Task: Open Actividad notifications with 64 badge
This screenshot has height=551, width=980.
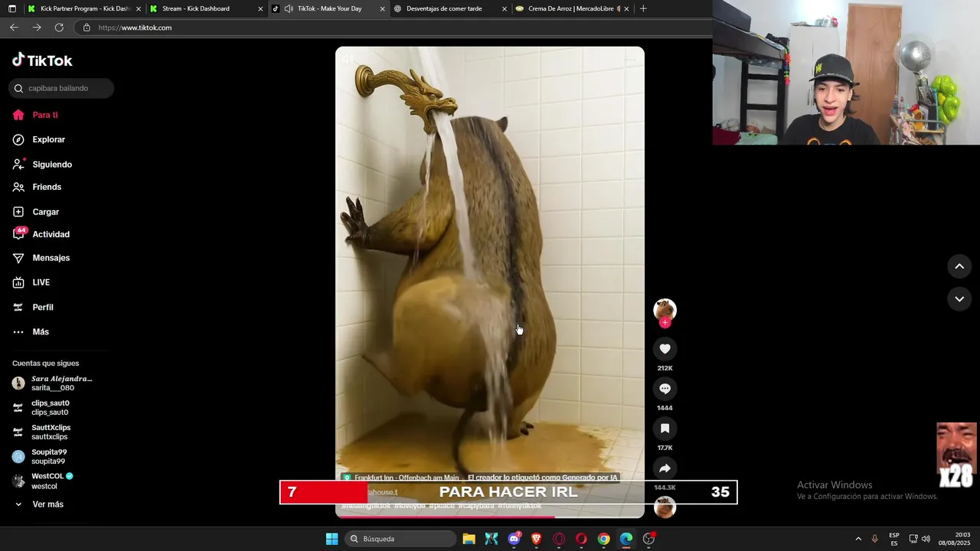Action: [x=41, y=234]
